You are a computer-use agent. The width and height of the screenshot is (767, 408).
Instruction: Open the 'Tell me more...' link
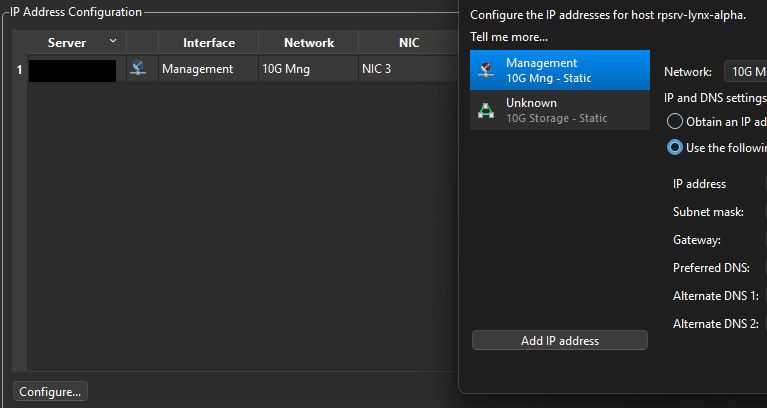tap(509, 37)
